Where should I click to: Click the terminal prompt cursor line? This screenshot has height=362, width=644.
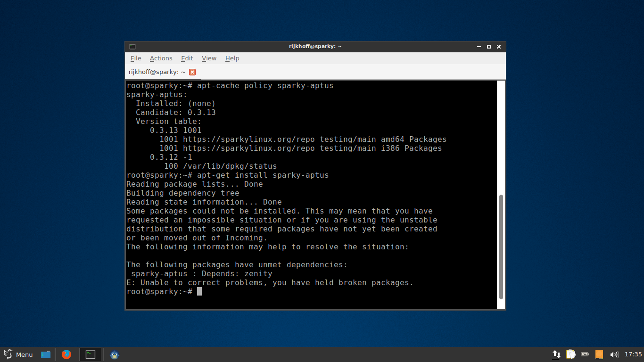(x=164, y=292)
